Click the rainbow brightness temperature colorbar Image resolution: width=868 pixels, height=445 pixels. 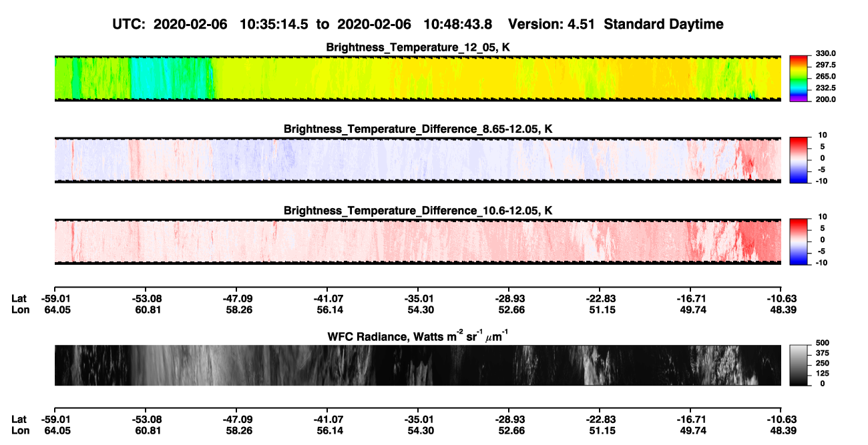797,77
